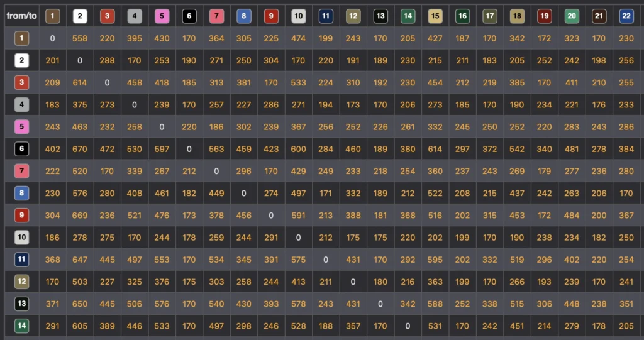
Task: Click cell 474 in row 1, column 10
Action: 298,38
